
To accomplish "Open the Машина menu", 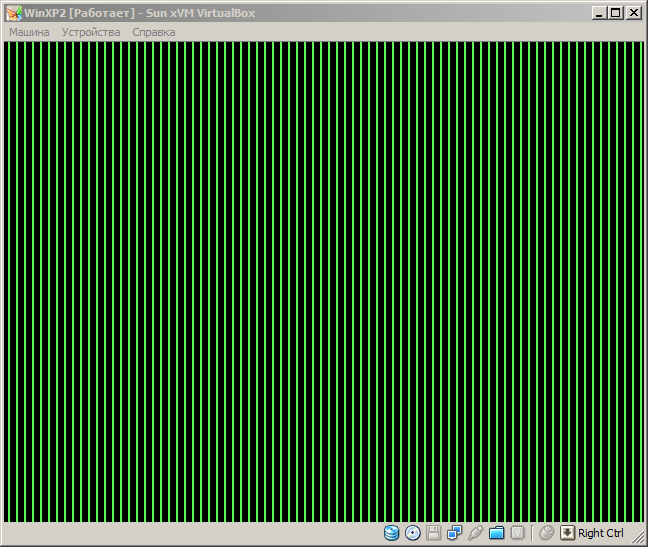I will 29,32.
